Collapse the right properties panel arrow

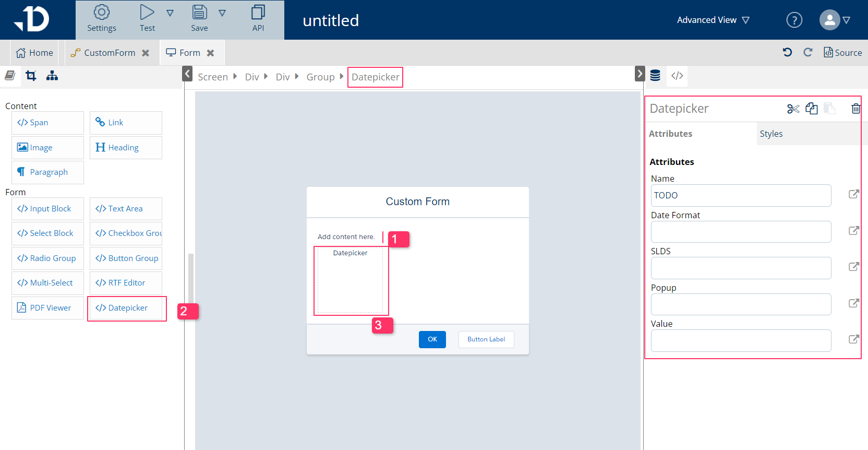click(x=640, y=74)
